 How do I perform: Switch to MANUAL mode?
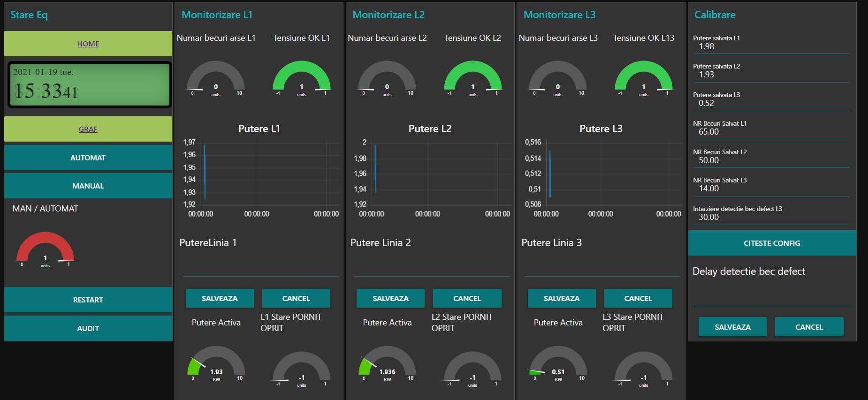(x=88, y=186)
